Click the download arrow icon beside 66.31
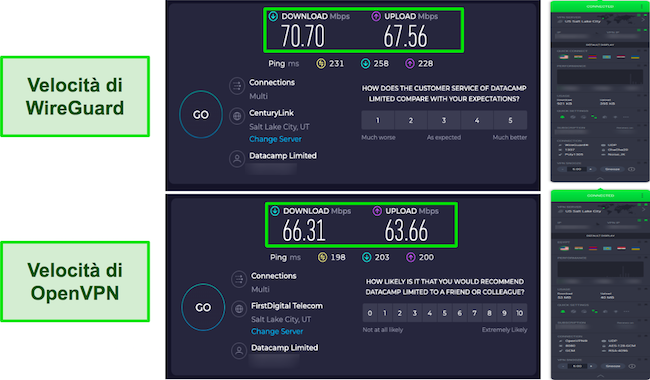 [x=275, y=211]
